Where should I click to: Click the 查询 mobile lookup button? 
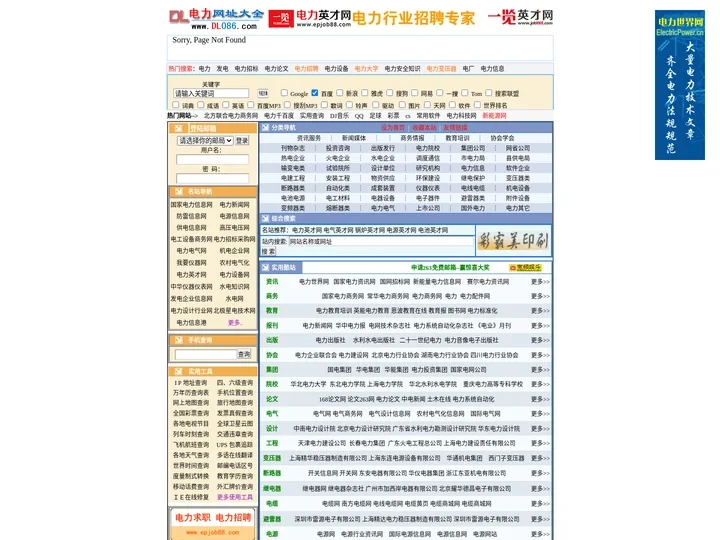click(244, 354)
